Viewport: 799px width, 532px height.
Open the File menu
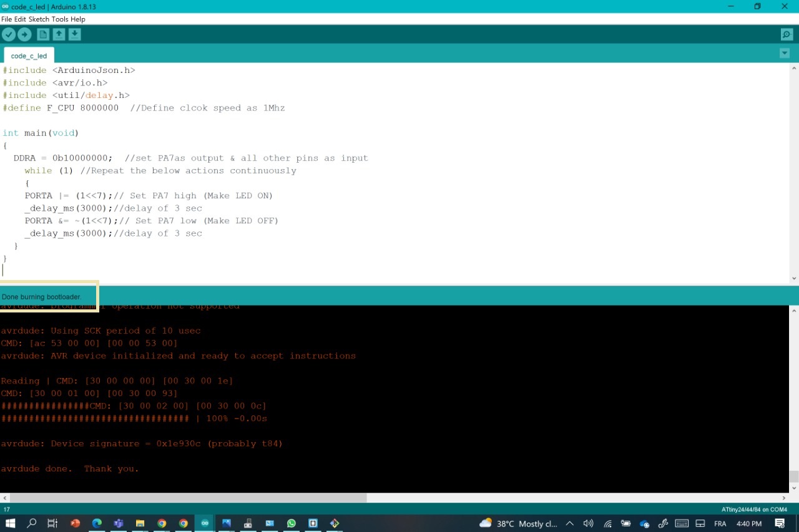[x=7, y=19]
